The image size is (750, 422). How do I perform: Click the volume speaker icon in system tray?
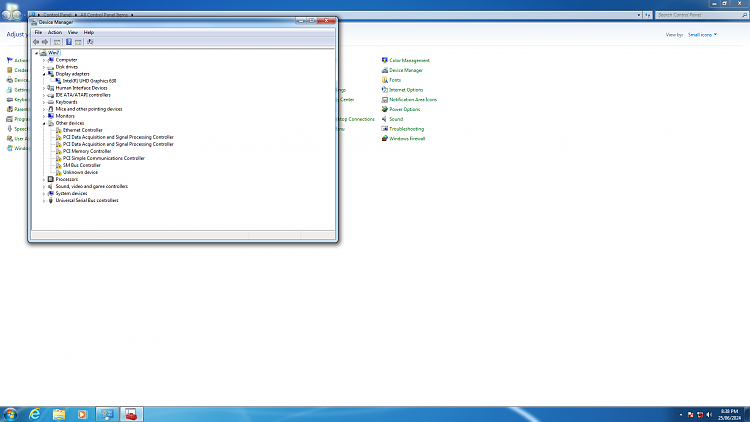[709, 415]
